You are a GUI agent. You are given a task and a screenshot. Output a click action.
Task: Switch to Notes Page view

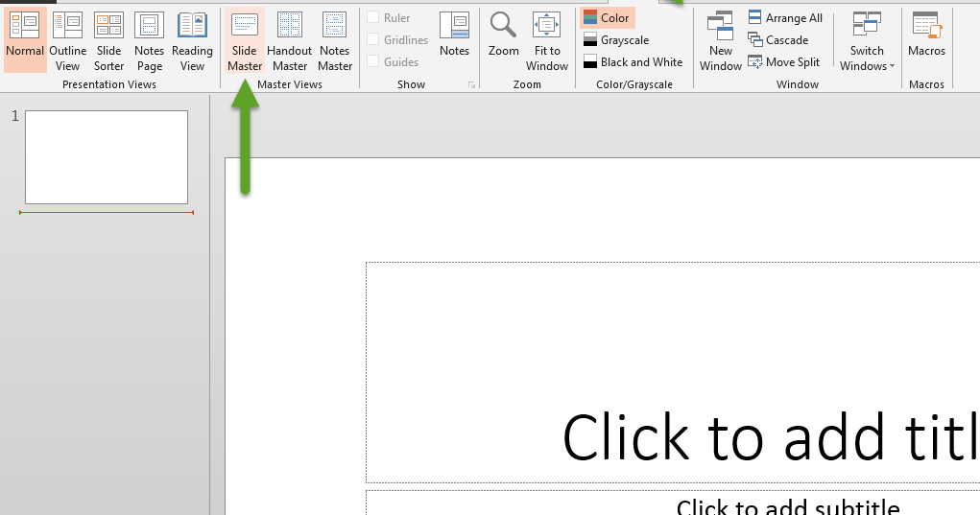tap(150, 40)
